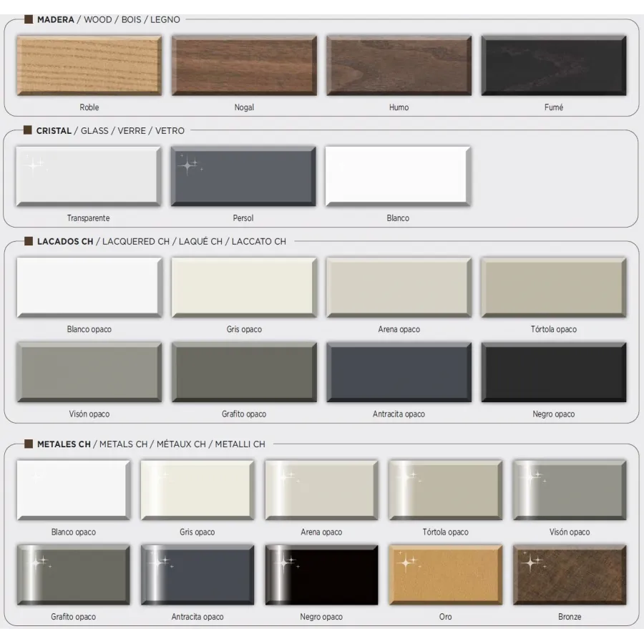Pick the Oro metal finish

(445, 573)
